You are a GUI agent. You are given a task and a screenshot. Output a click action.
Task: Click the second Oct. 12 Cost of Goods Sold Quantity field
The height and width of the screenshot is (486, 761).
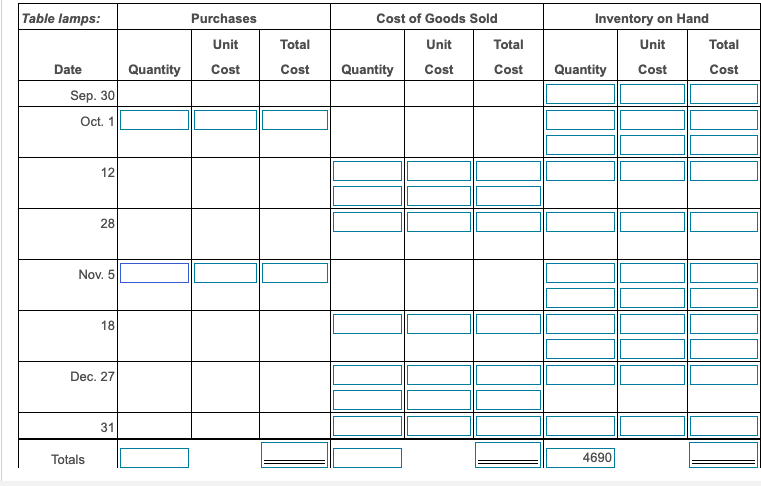pyautogui.click(x=367, y=196)
